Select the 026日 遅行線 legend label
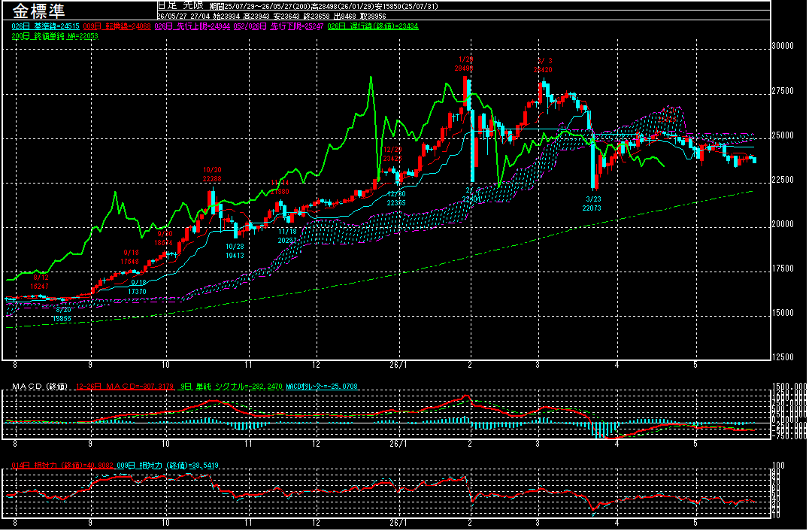Image resolution: width=812 pixels, height=531 pixels. 373,26
